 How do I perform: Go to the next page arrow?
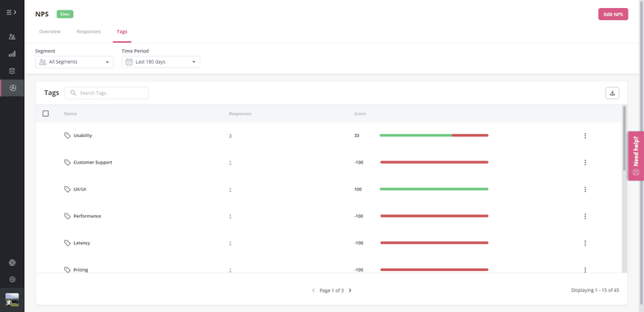click(x=350, y=290)
